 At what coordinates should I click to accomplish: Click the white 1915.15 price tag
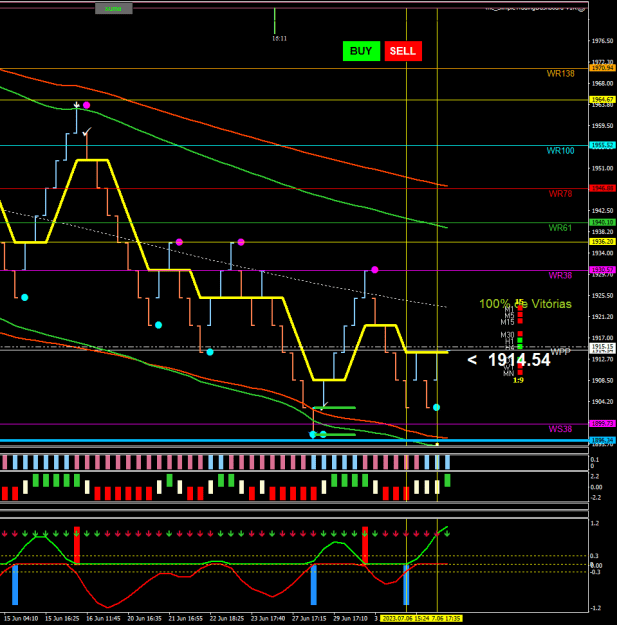coord(602,347)
